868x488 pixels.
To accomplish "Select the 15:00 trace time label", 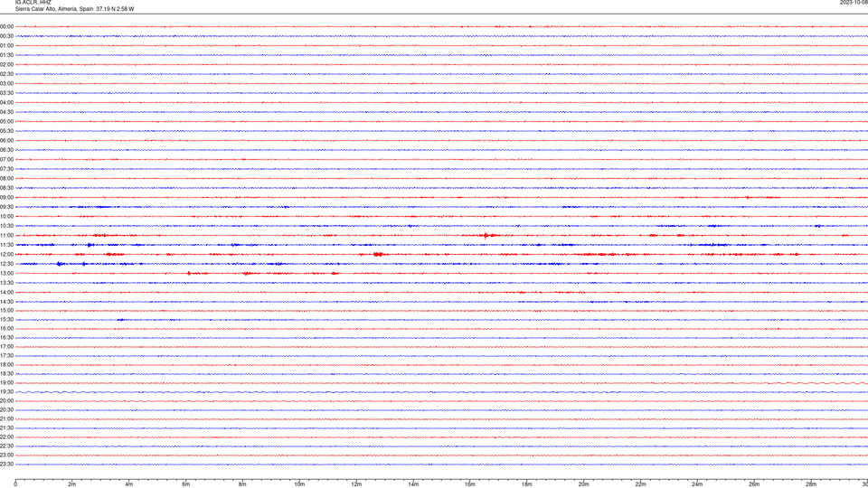I will point(6,311).
